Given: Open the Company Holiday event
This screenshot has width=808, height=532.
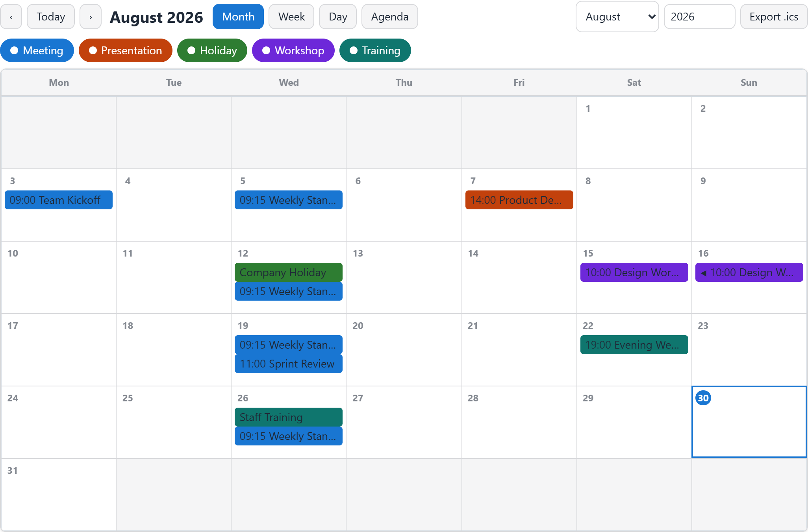Looking at the screenshot, I should point(289,272).
